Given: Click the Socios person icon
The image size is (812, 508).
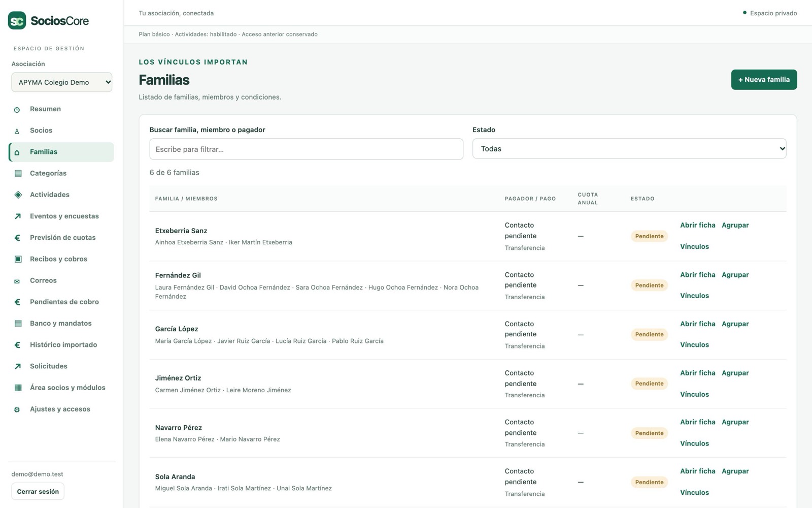Looking at the screenshot, I should pos(17,131).
